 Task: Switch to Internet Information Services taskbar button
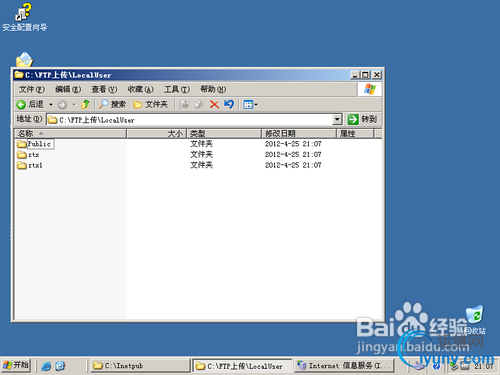tap(344, 366)
